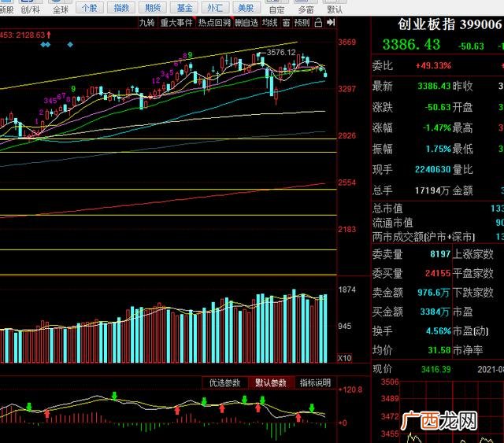
Task: Click the lone blue diamond event marker
Action: tap(70, 44)
